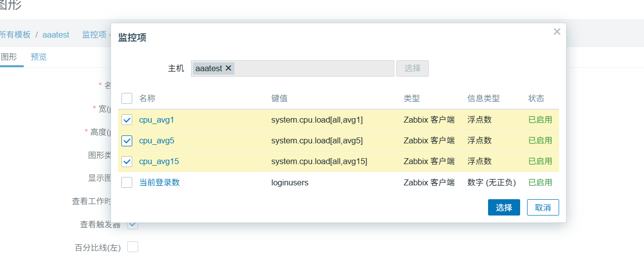Navigate to the 监控项 breadcrumb link
This screenshot has width=644, height=261.
[94, 35]
